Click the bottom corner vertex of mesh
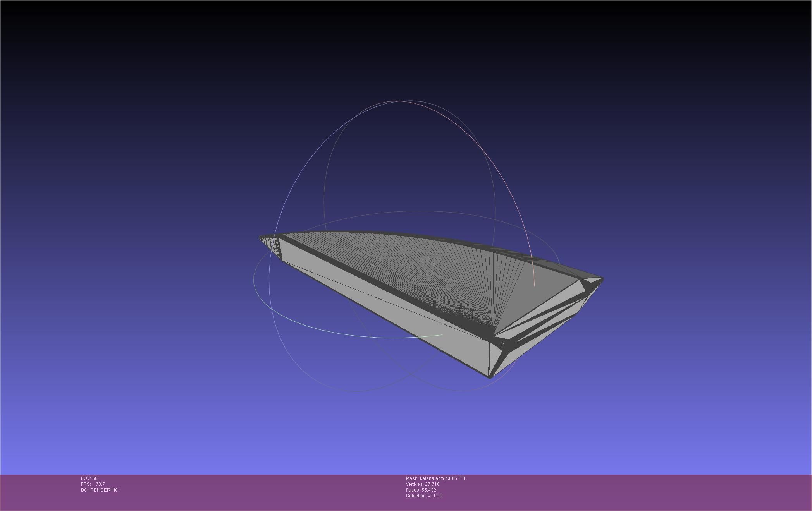The image size is (812, 511). [490, 377]
